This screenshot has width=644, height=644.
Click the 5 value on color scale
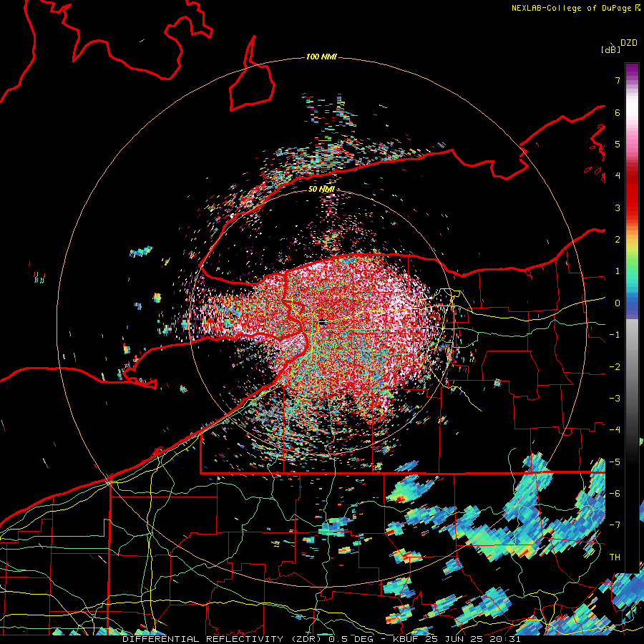pyautogui.click(x=618, y=144)
